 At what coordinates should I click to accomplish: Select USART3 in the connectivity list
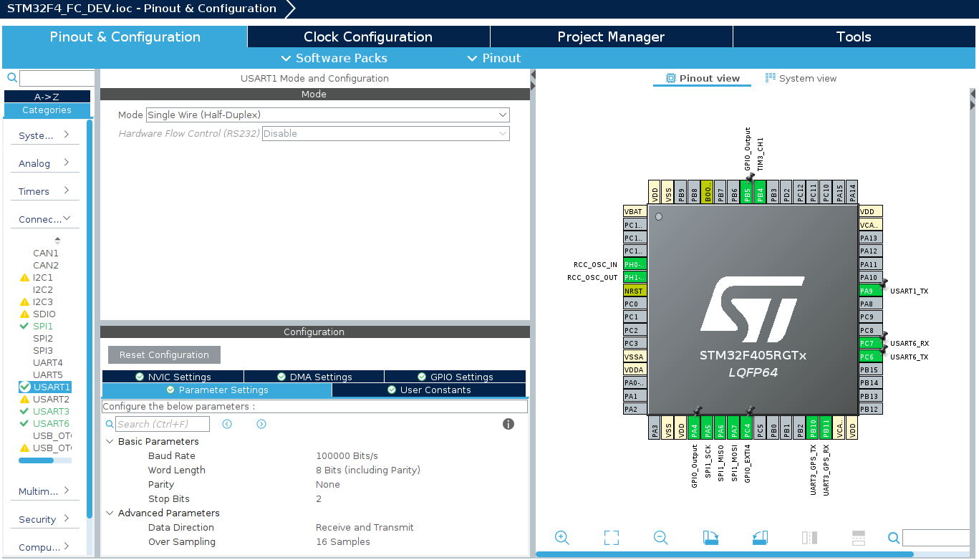tap(51, 411)
